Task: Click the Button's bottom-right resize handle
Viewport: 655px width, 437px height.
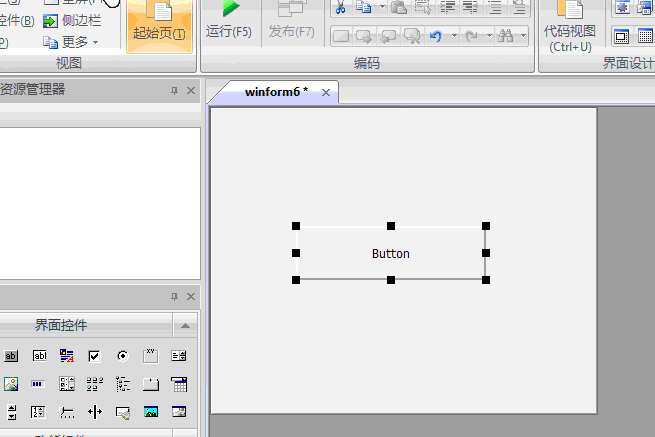Action: (x=486, y=280)
